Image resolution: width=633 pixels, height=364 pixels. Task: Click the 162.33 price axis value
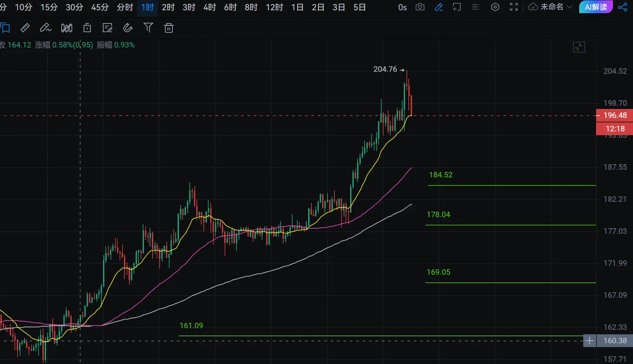pyautogui.click(x=615, y=327)
